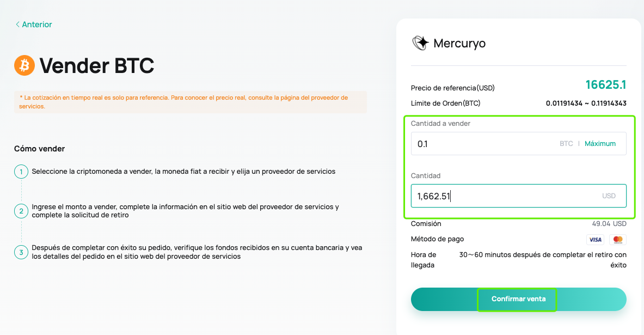Viewport: 644px width, 335px height.
Task: Click the 16625.1 reference price value
Action: click(606, 84)
